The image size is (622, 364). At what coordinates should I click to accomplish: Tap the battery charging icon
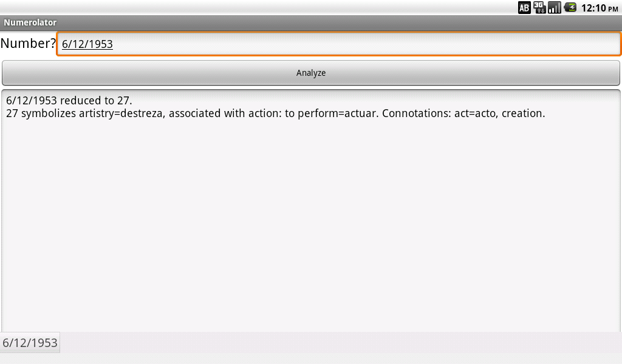(x=570, y=7)
